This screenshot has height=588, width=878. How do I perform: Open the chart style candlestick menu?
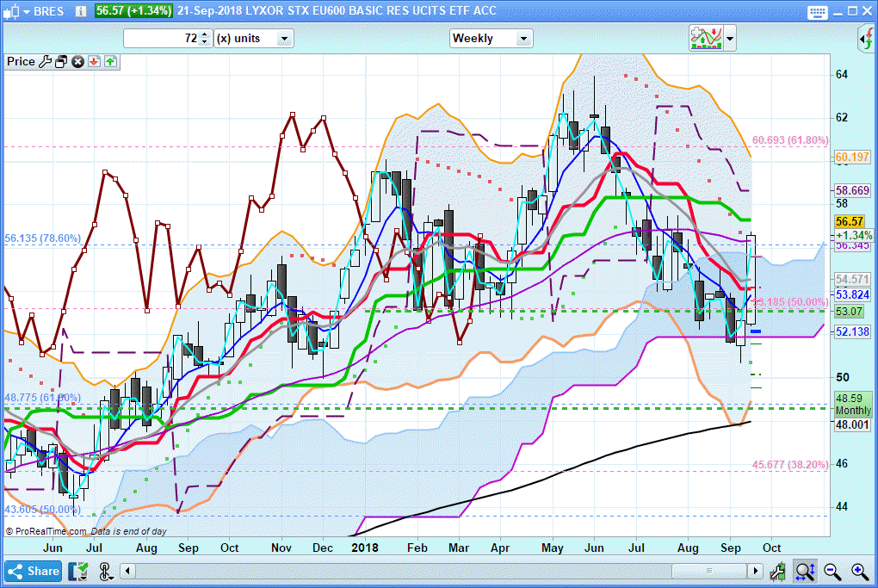coord(15,10)
